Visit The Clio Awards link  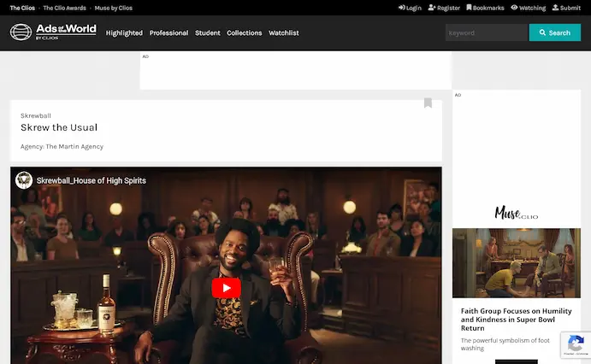pyautogui.click(x=64, y=8)
